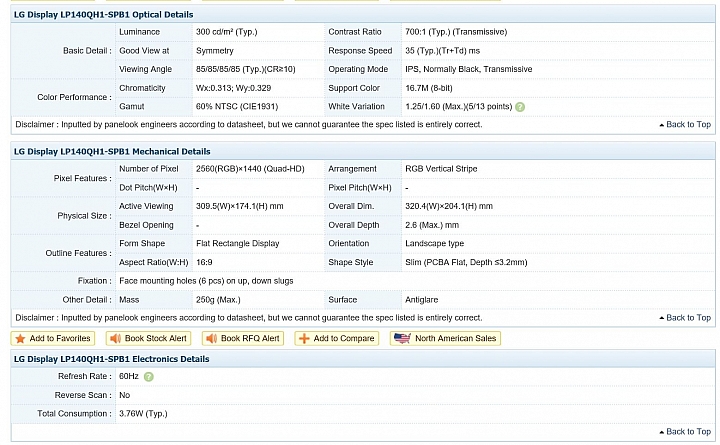Viewport: 720px width, 445px height.
Task: Click the Physical Size row label
Action: 84,216
